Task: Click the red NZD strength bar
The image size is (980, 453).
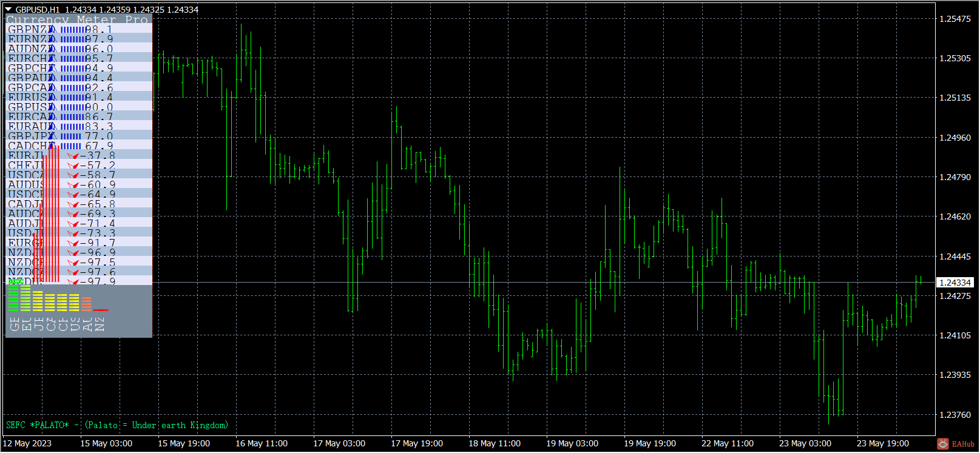Action: 100,310
